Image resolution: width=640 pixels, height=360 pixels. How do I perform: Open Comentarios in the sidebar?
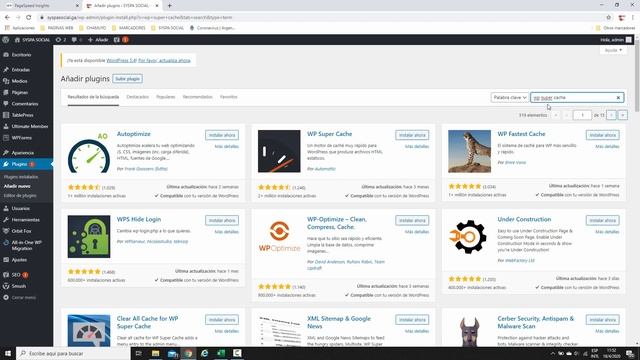tap(24, 104)
